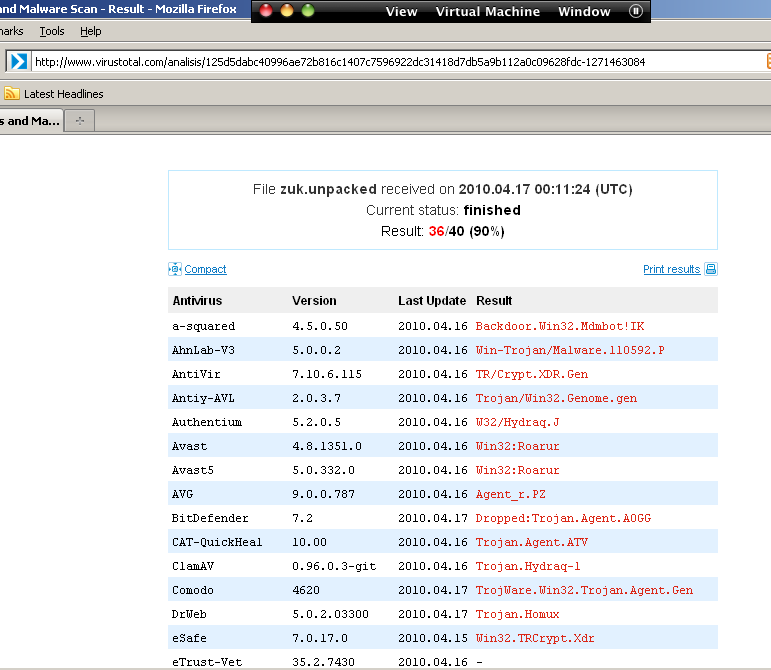Image resolution: width=771 pixels, height=670 pixels.
Task: Open the View menu in the VM bar
Action: (401, 11)
